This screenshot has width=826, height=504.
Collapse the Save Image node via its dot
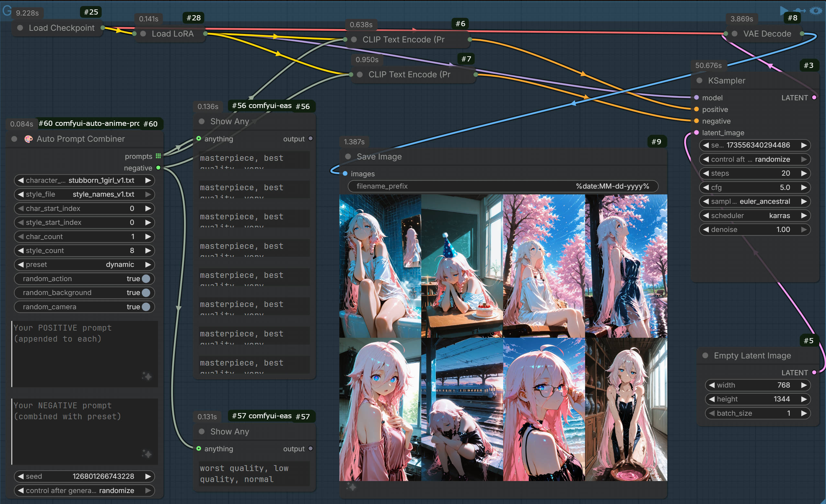tap(348, 156)
